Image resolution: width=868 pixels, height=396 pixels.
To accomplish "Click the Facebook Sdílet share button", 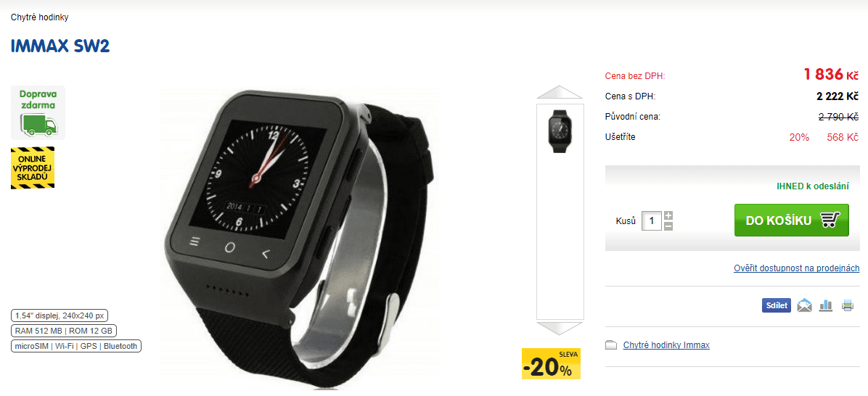I will click(x=776, y=306).
